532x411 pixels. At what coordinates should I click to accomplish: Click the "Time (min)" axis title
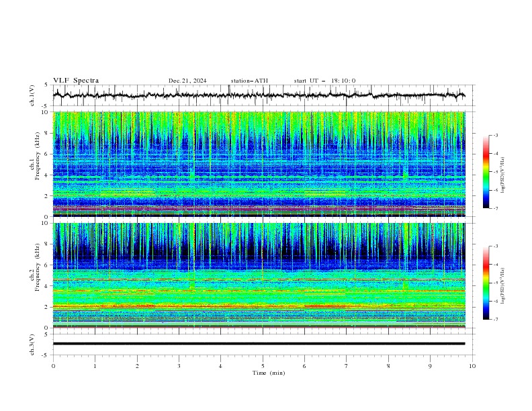tap(269, 373)
